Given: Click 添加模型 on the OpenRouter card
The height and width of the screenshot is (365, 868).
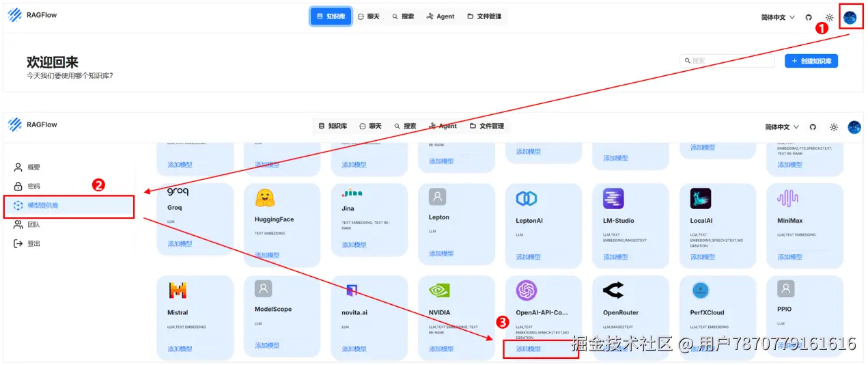Looking at the screenshot, I should (615, 349).
